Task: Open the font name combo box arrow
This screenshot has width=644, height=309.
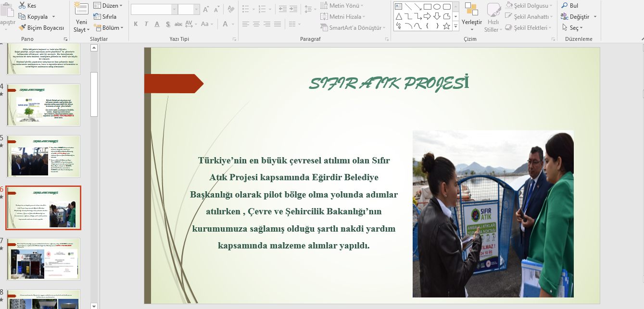Action: coord(175,9)
